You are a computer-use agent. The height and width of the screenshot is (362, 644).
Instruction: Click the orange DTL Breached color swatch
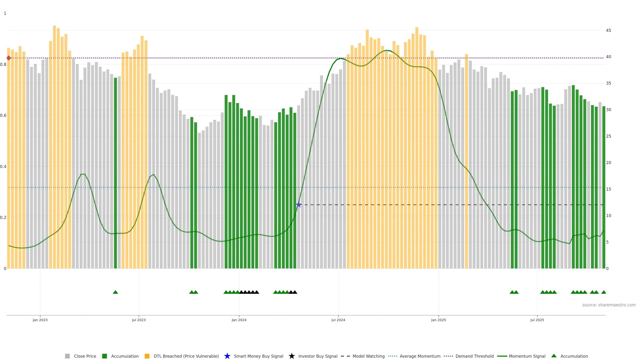pos(147,356)
